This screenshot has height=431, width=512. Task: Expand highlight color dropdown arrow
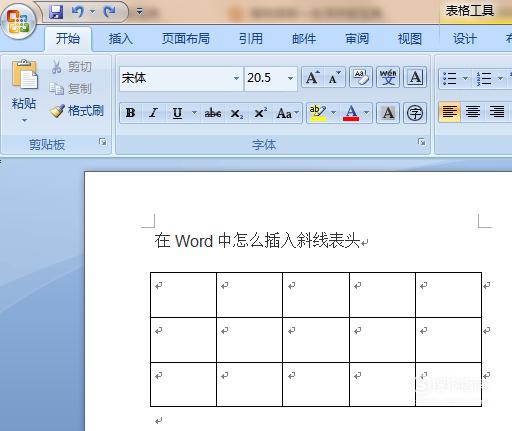(333, 113)
